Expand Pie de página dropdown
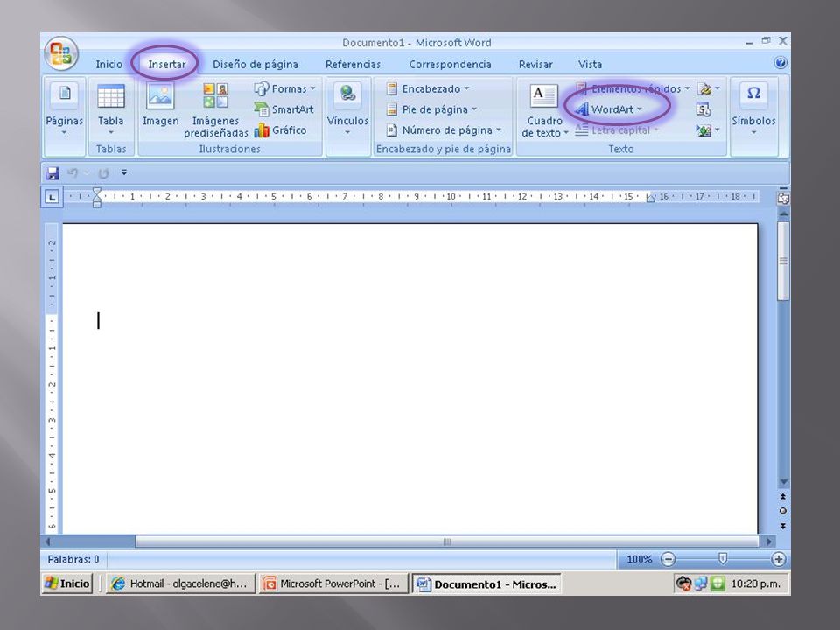 (x=474, y=109)
